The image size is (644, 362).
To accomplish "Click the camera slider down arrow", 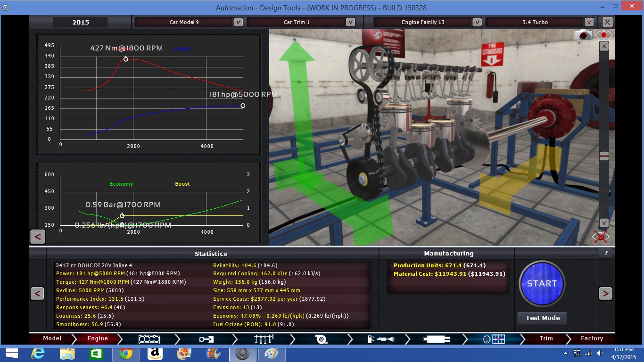I will coord(604,223).
